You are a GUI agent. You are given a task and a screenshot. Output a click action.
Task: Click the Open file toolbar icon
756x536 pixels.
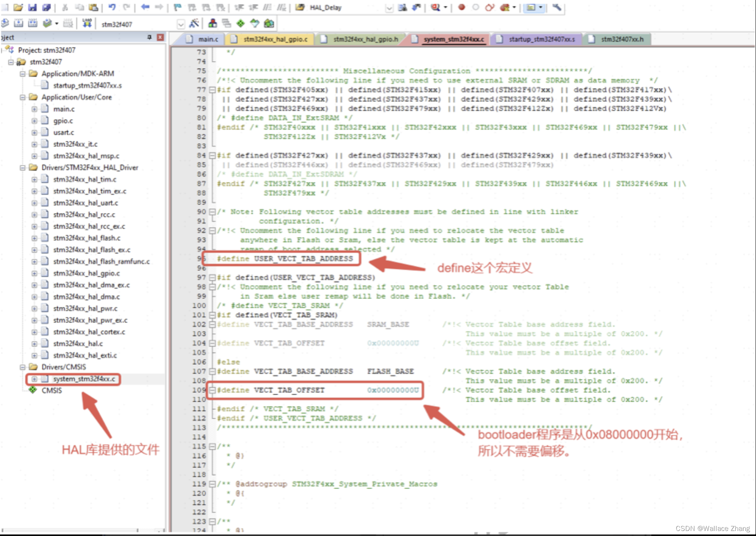pos(18,7)
